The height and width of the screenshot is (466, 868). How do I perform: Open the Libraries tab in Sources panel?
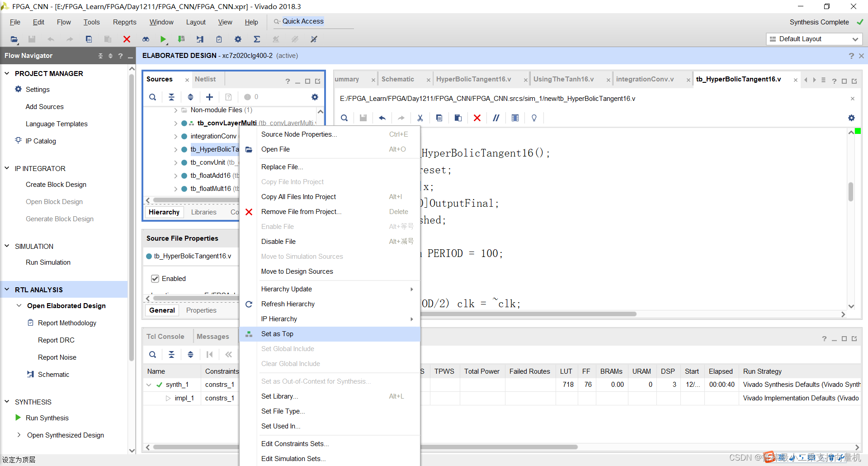click(x=203, y=212)
